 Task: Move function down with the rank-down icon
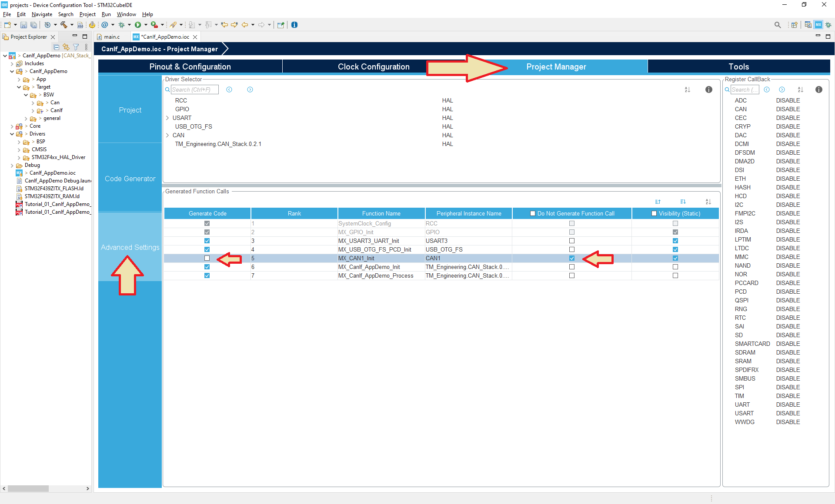pyautogui.click(x=683, y=202)
